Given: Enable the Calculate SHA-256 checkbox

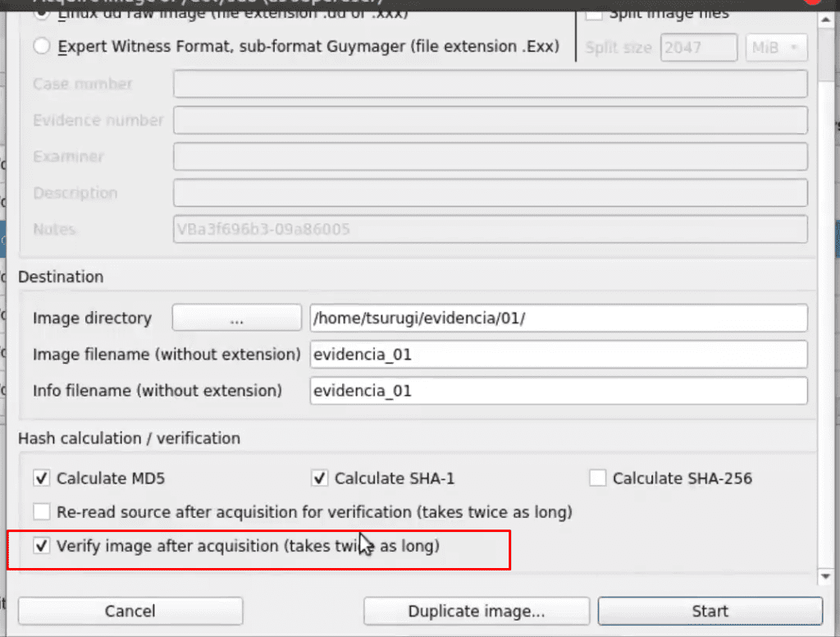Looking at the screenshot, I should click(x=597, y=478).
